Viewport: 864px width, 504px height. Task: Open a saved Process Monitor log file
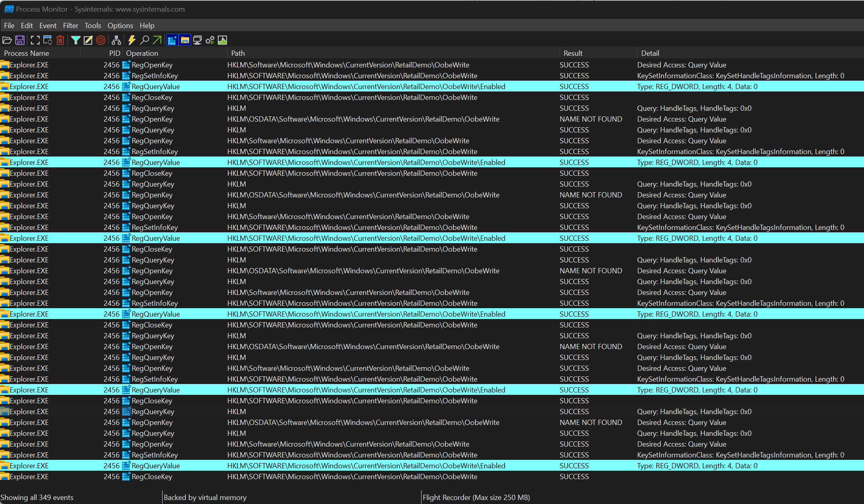(7, 40)
